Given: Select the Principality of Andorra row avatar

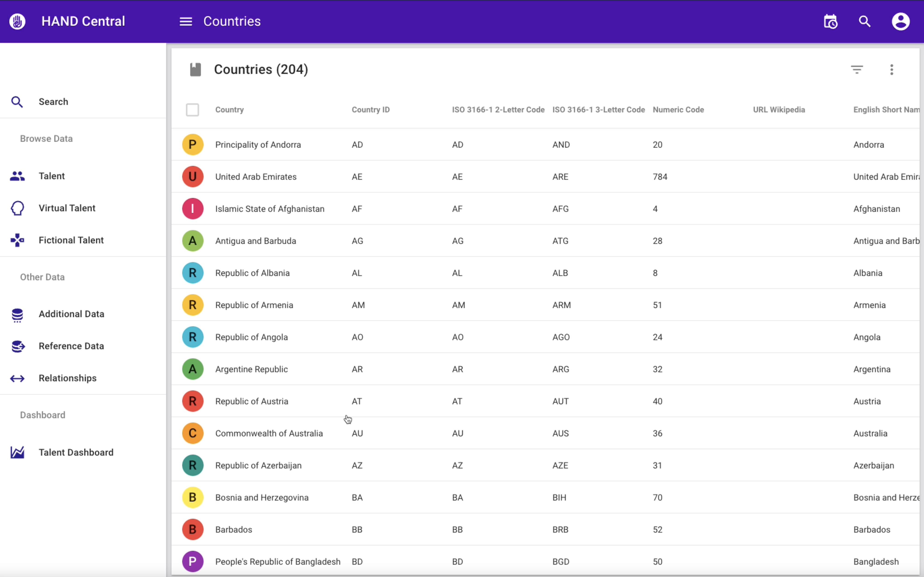Looking at the screenshot, I should click(192, 145).
